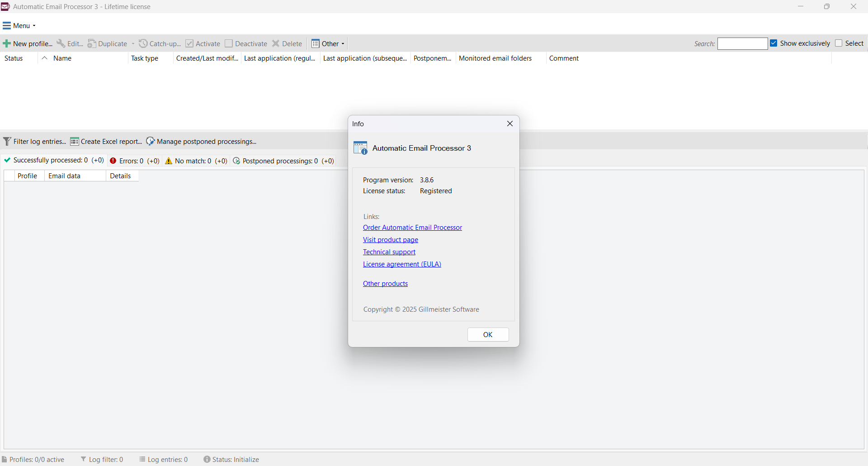Click Log entries: 0 text
This screenshot has width=868, height=466.
pos(168,459)
